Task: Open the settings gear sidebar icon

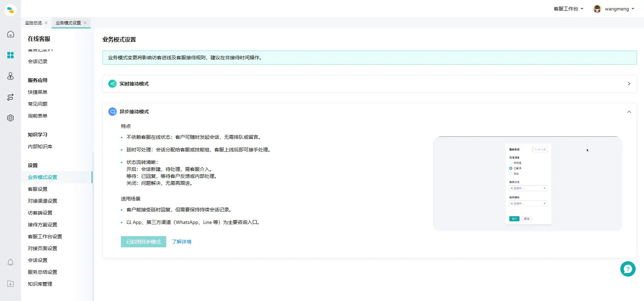Action: coord(10,118)
